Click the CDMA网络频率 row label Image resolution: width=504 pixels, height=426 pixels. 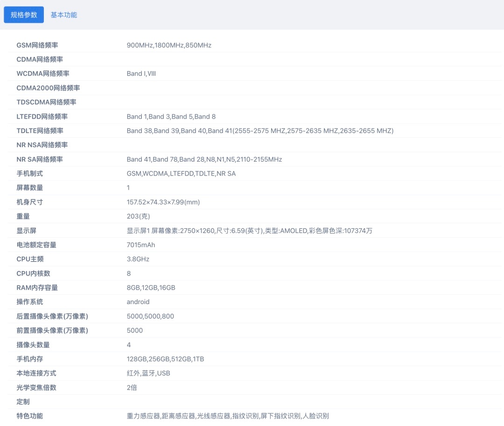[x=40, y=59]
